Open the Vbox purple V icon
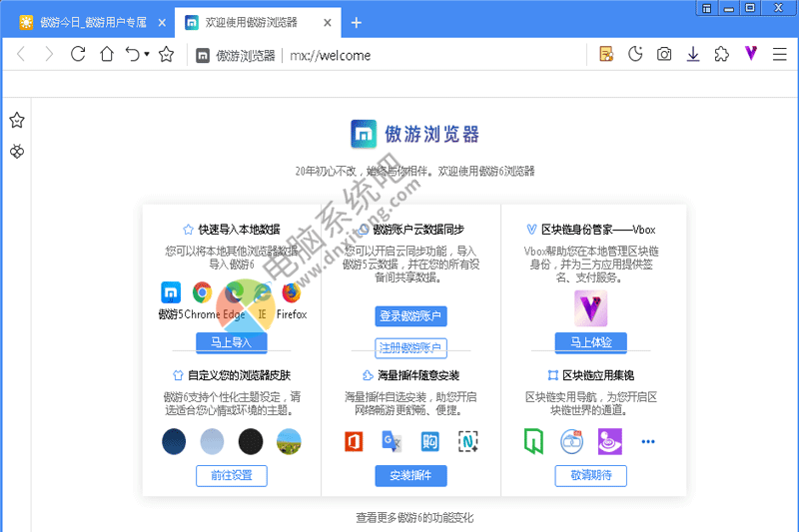Screen dimensions: 799x532 click(751, 53)
